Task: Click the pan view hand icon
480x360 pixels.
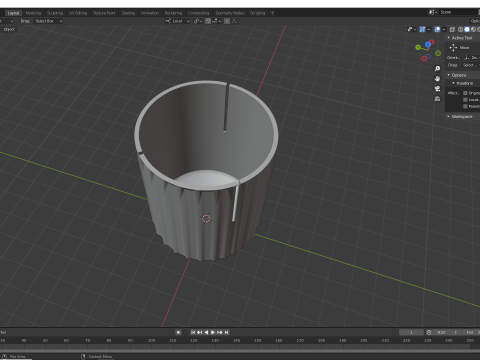Action: (x=437, y=79)
